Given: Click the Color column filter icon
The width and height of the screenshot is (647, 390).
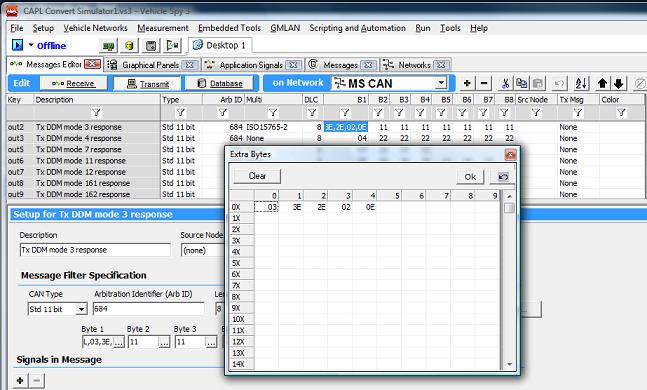Looking at the screenshot, I should tap(621, 112).
